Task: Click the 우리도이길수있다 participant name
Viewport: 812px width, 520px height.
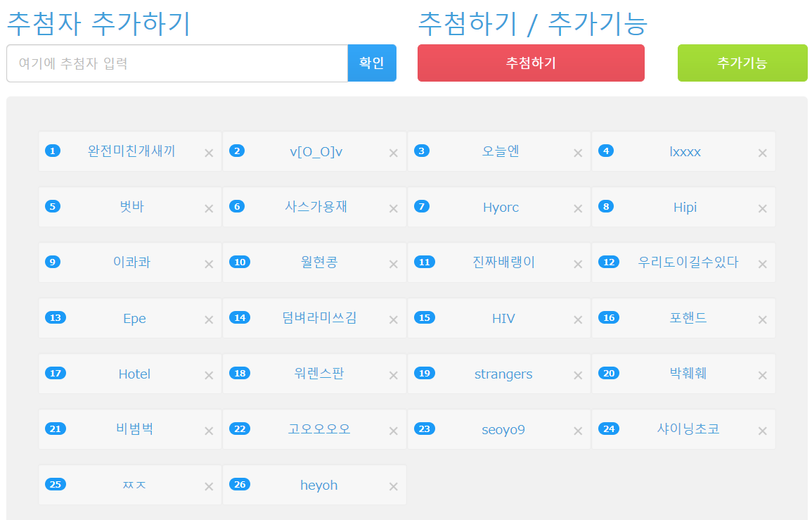Action: click(688, 262)
